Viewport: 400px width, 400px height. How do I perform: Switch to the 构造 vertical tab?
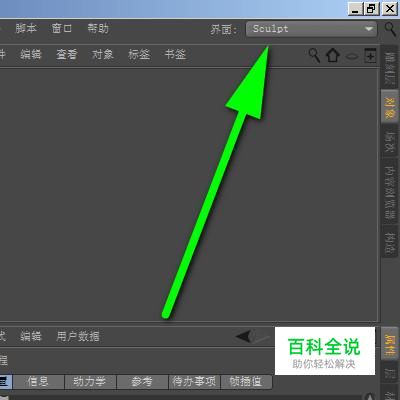tap(389, 243)
